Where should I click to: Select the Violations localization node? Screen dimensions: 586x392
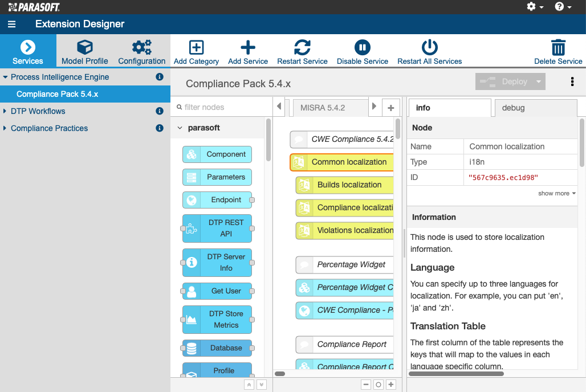[x=345, y=231]
